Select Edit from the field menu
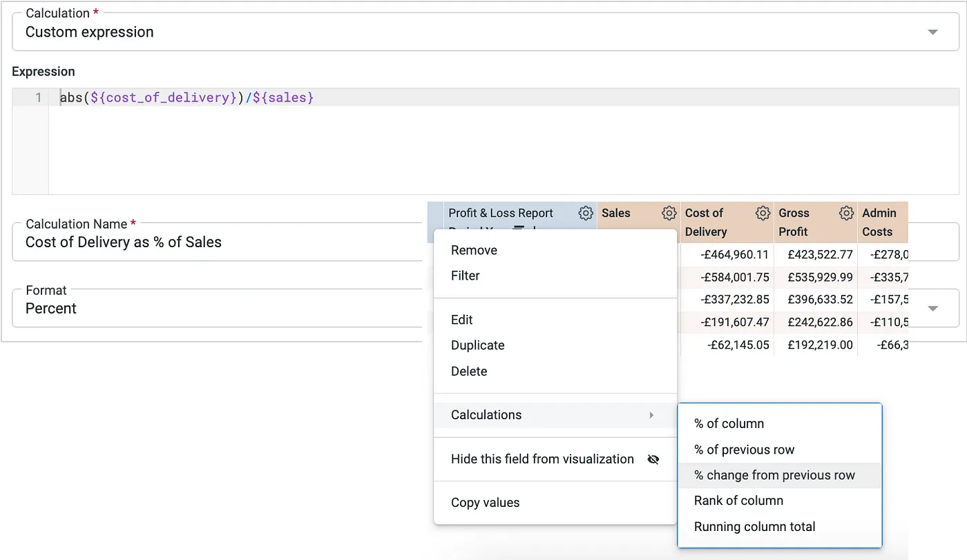The height and width of the screenshot is (560, 967). tap(461, 320)
